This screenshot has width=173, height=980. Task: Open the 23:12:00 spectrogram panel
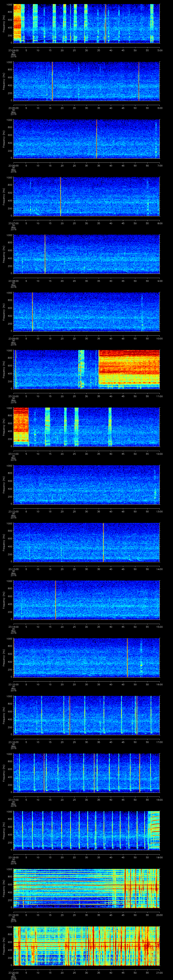(x=86, y=485)
